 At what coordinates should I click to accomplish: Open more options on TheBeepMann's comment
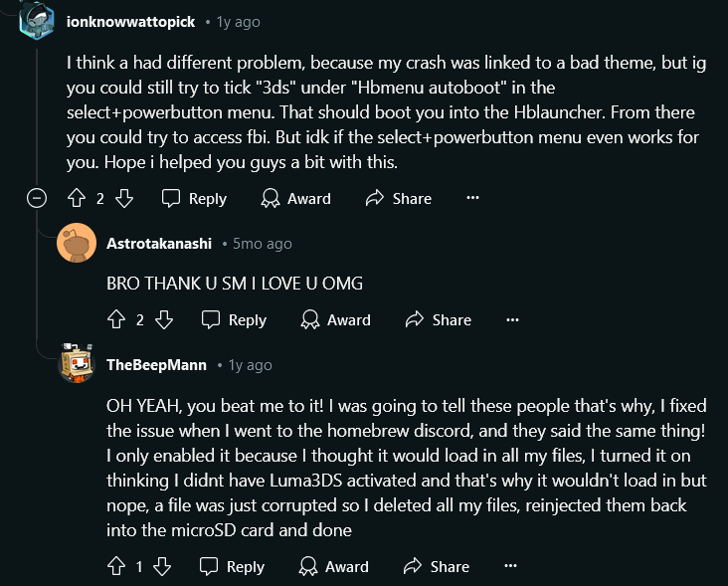(x=510, y=565)
